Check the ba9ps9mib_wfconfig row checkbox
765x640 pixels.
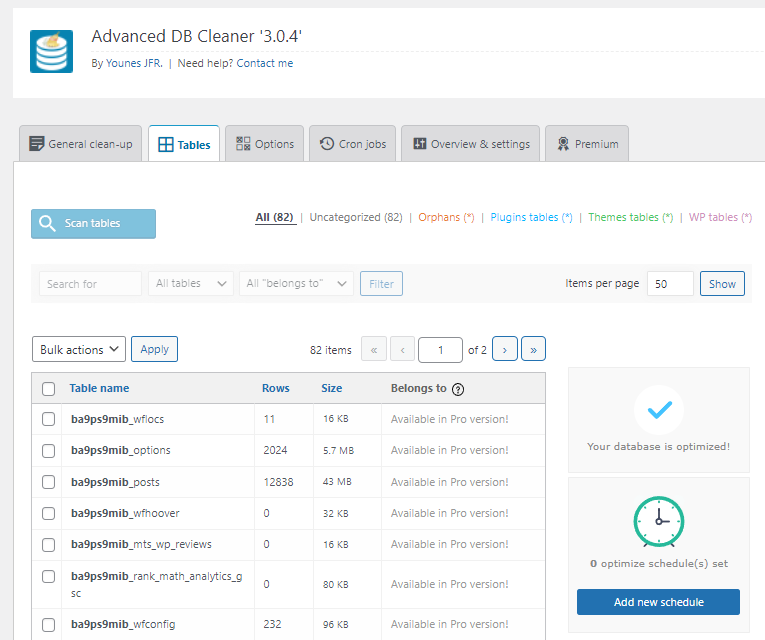pos(48,624)
